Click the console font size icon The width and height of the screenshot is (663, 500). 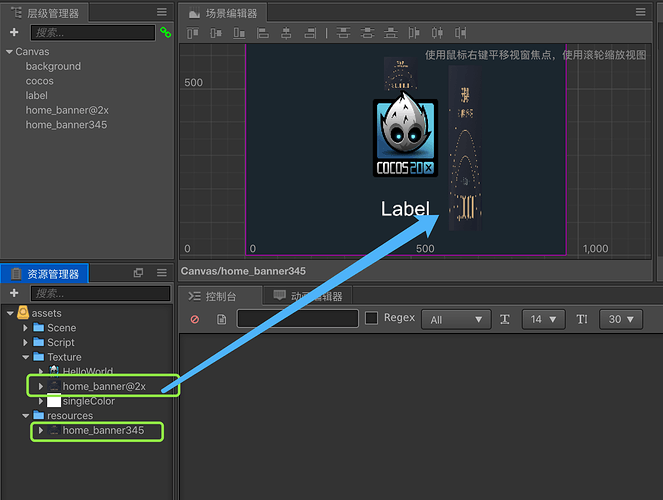[505, 319]
